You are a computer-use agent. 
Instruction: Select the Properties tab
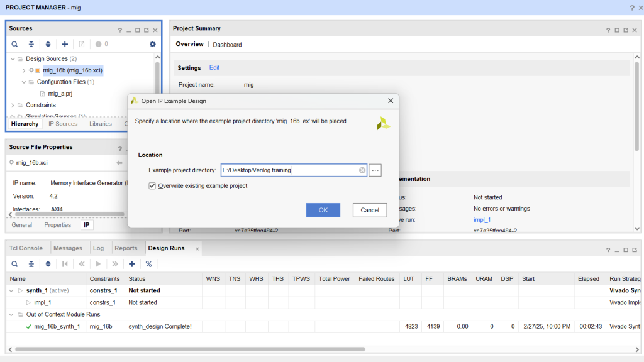57,225
